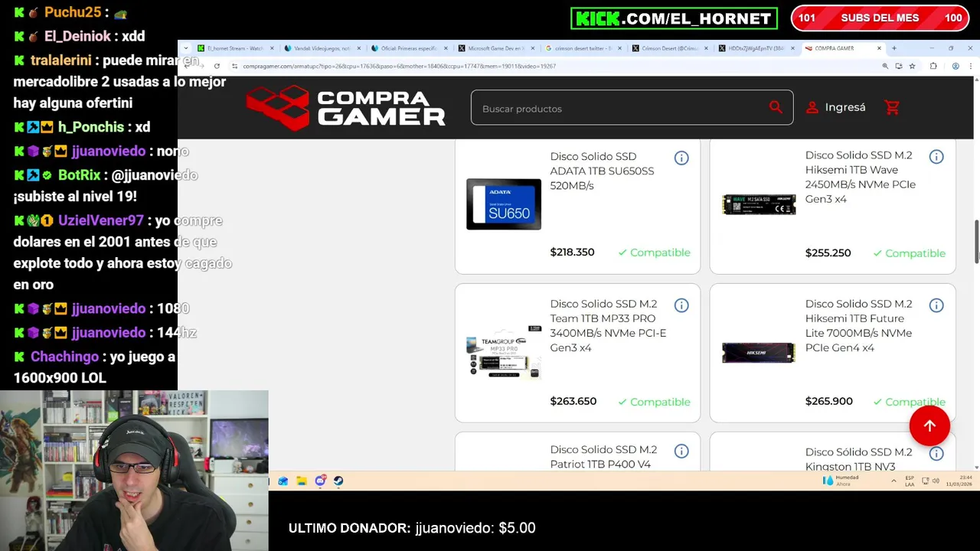This screenshot has width=980, height=551.
Task: Open File Explorer folder in taskbar
Action: click(302, 481)
